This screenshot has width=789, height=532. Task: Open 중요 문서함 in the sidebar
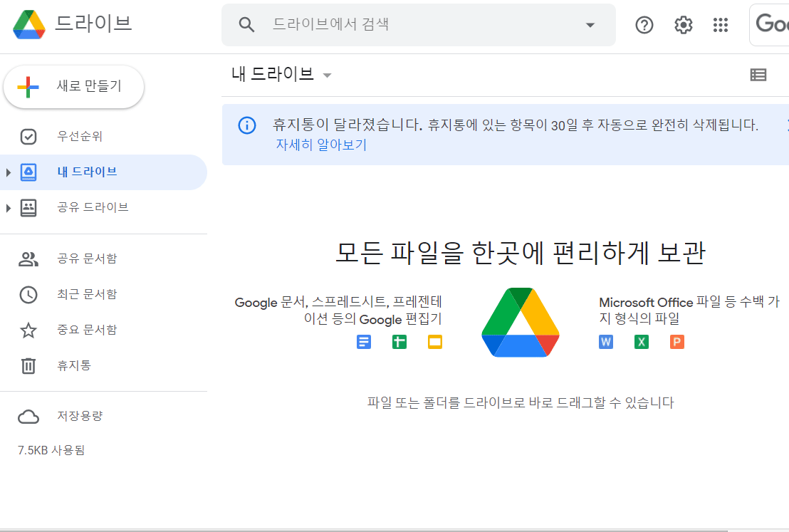click(x=103, y=330)
